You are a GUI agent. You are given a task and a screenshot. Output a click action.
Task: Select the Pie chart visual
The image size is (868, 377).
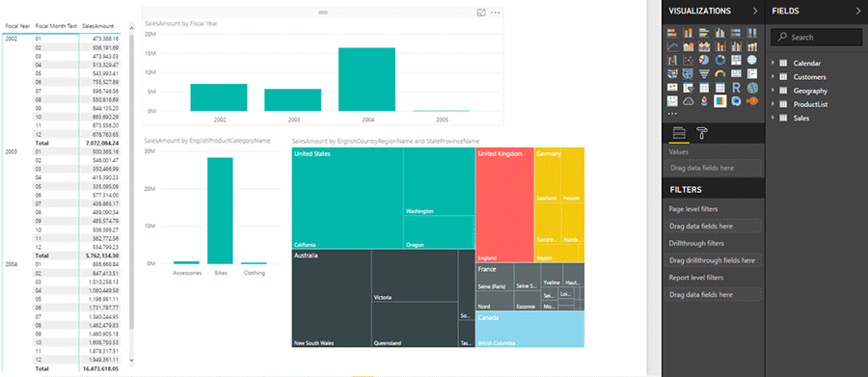pyautogui.click(x=704, y=60)
